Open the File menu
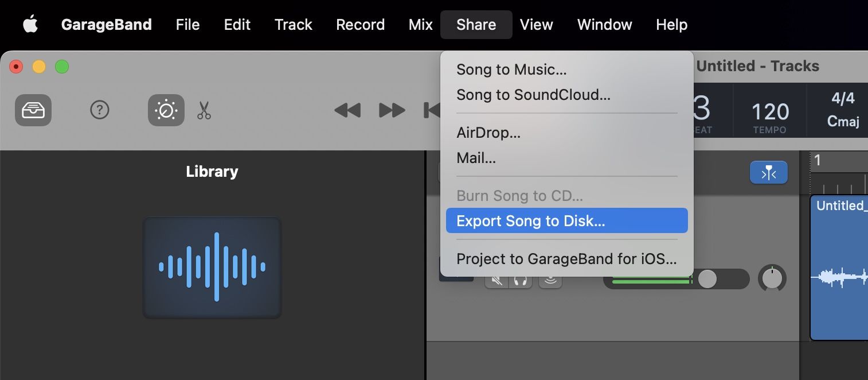Screen dimensions: 868x380 [x=188, y=25]
